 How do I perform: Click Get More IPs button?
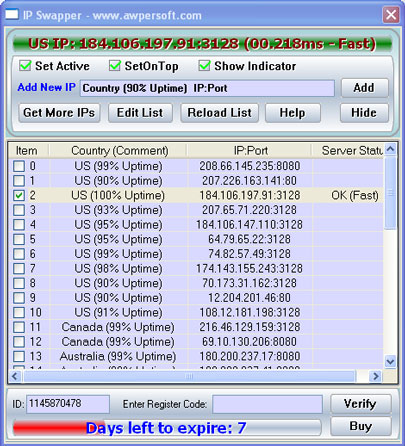pos(59,113)
